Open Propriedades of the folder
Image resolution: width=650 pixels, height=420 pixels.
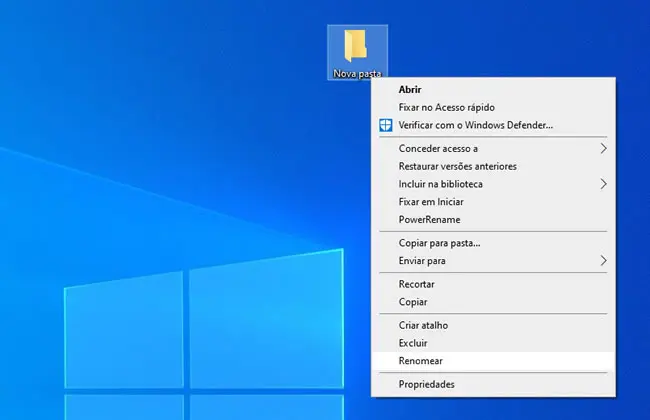(x=426, y=384)
